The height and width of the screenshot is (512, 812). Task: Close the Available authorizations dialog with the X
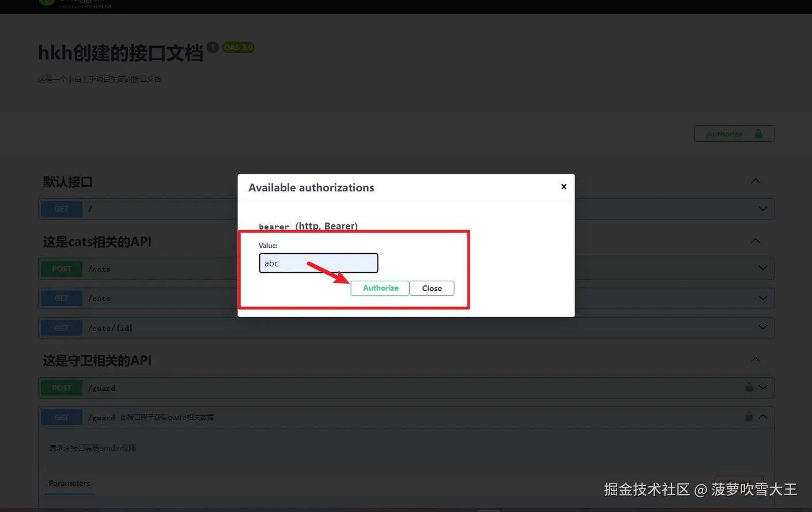point(563,187)
